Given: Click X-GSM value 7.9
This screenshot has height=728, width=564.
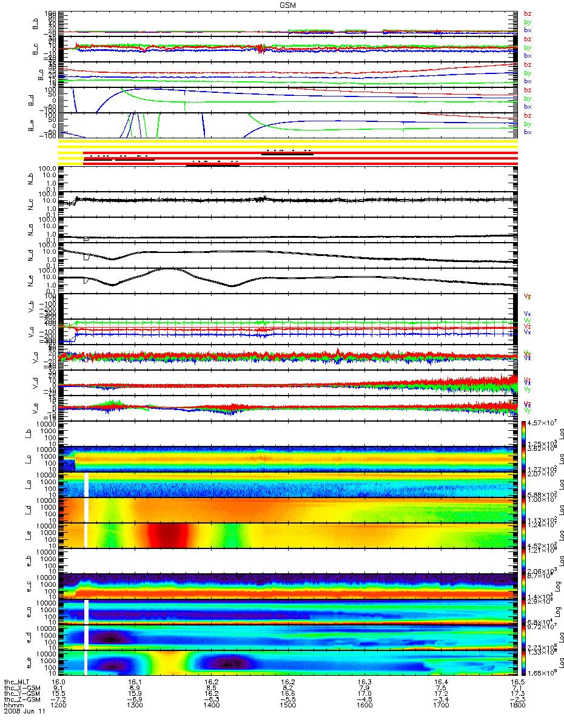Looking at the screenshot, I should [364, 687].
